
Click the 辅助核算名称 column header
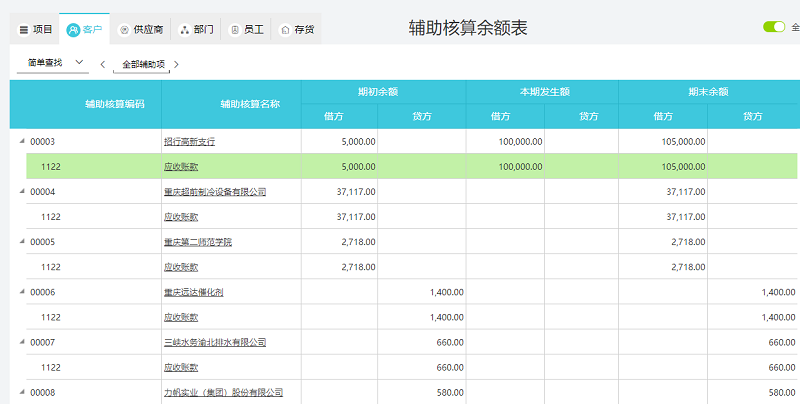point(250,103)
